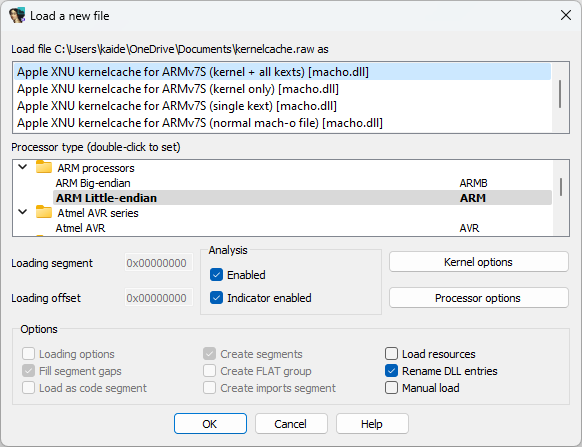Image resolution: width=582 pixels, height=447 pixels.
Task: Collapse the ARM processors tree group
Action: [x=23, y=167]
